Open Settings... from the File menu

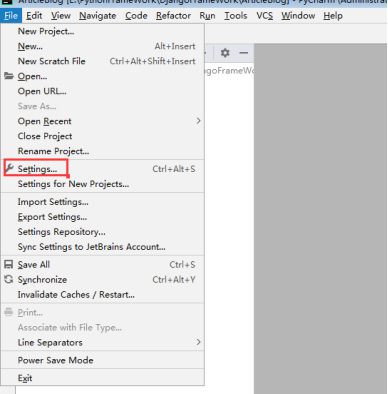tap(103, 169)
